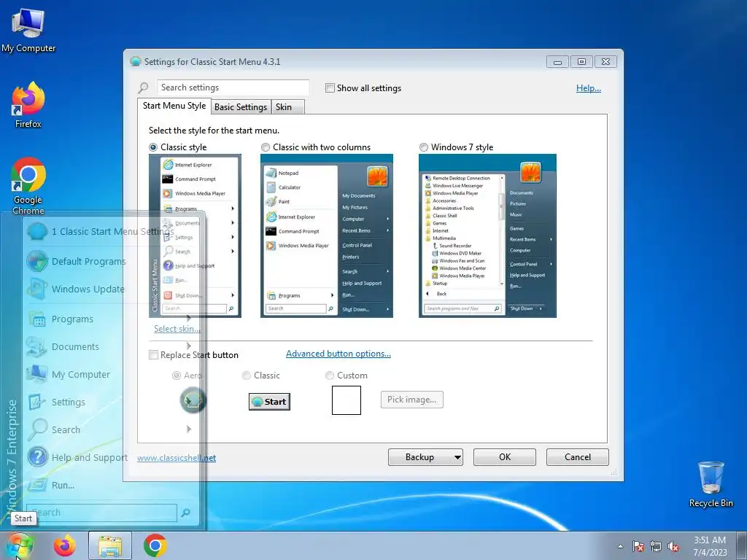Screen dimensions: 747x560
Task: Open My Computer desktop icon
Action: (28, 31)
